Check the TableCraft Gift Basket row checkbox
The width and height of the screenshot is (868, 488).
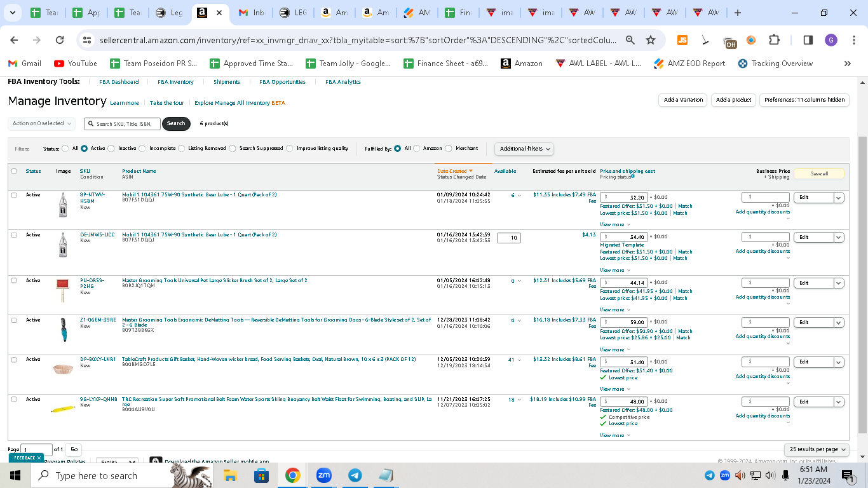pos(14,360)
